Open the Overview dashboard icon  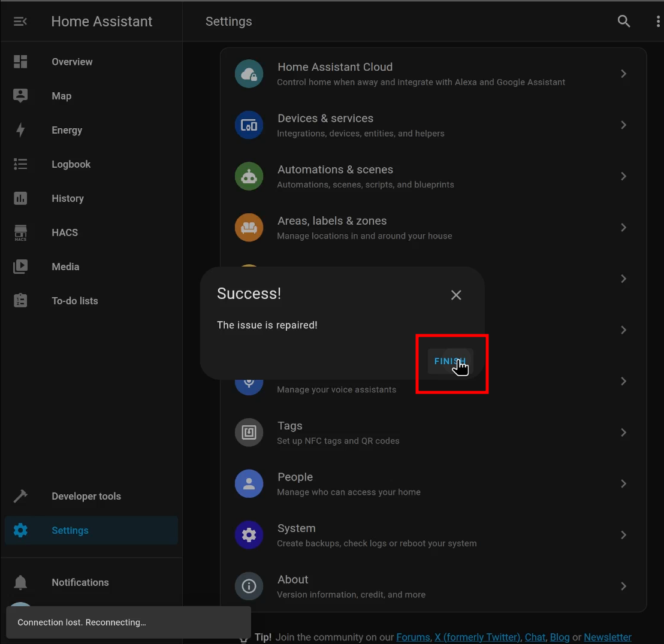point(20,62)
